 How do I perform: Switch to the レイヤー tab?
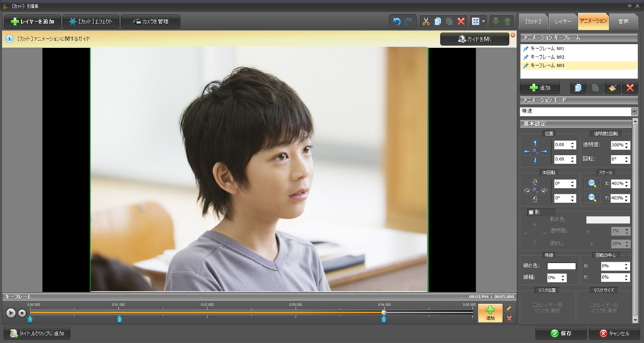(x=563, y=22)
